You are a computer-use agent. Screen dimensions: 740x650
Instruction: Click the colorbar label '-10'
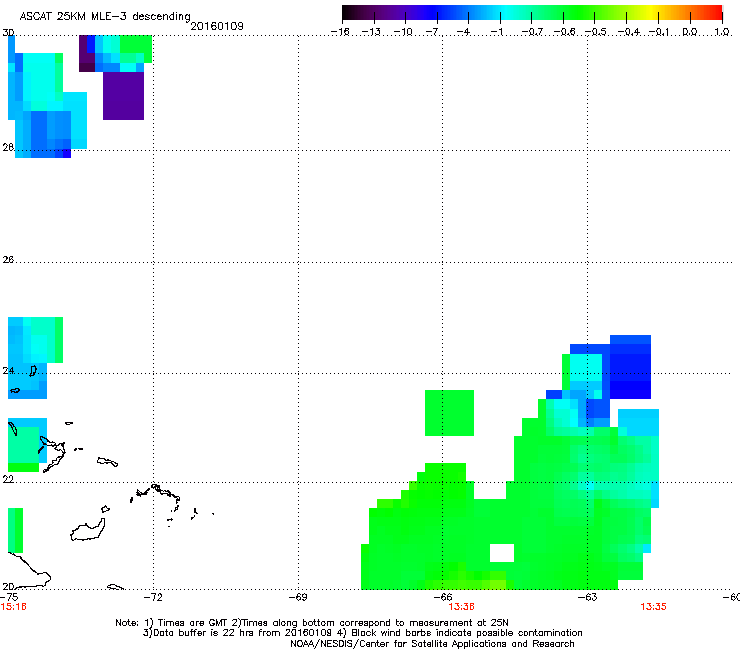pyautogui.click(x=403, y=32)
